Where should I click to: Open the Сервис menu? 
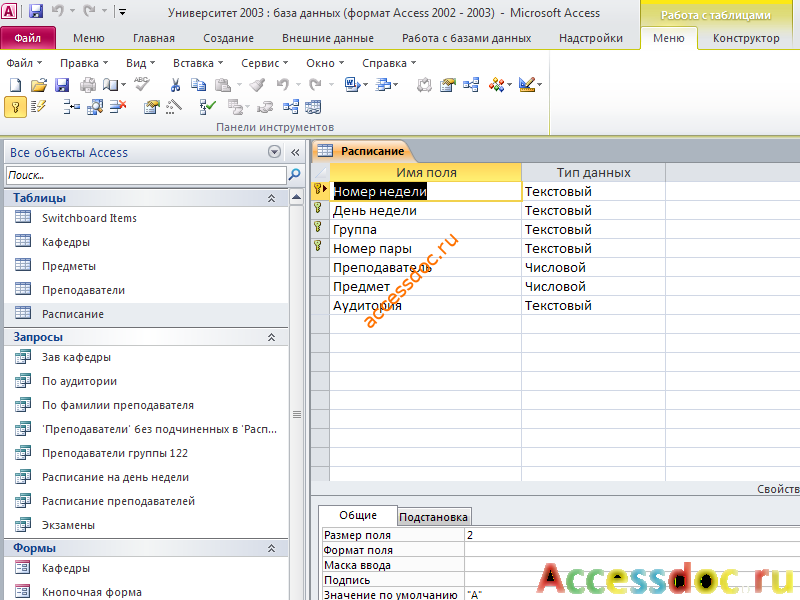point(264,63)
